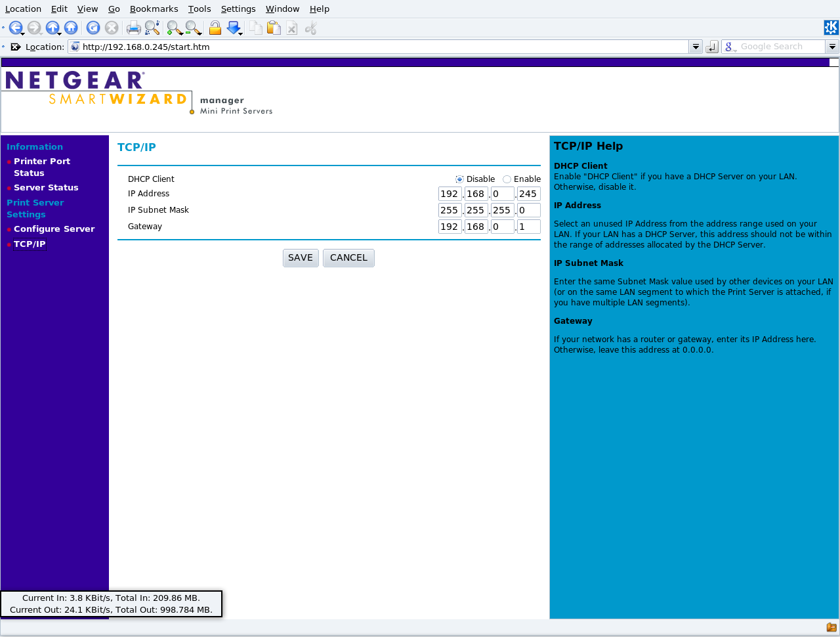The image size is (840, 637).
Task: Open the Edit menu
Action: 59,9
